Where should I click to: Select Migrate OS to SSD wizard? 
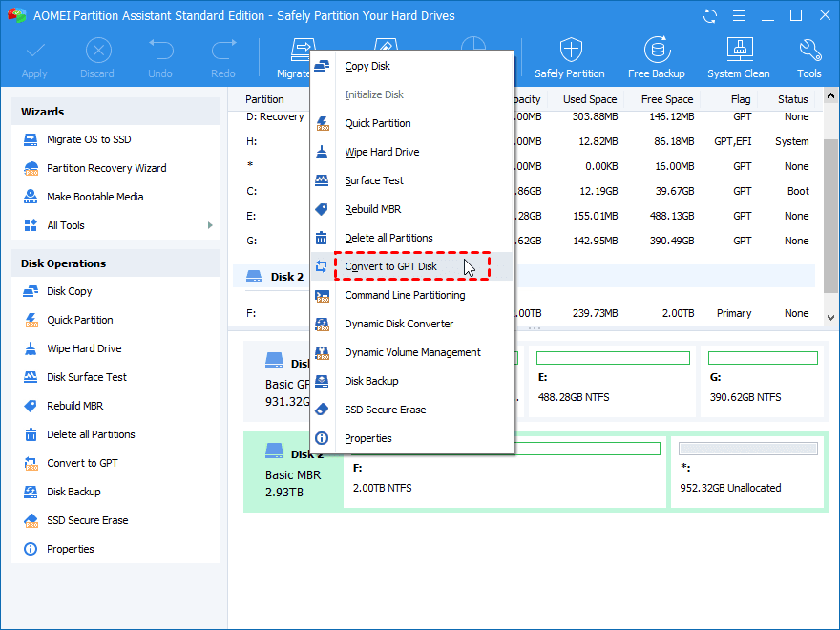click(89, 139)
